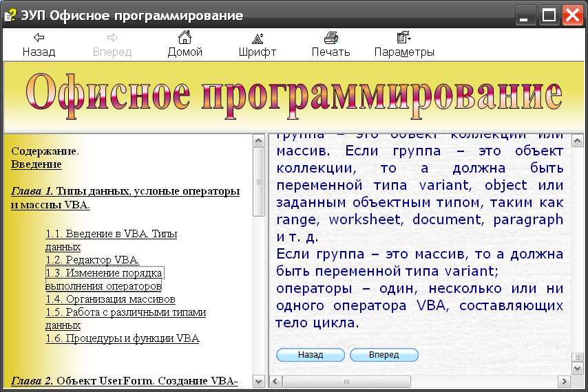Screen dimensions: 588x392
Task: Open the Параметры options icon
Action: click(404, 37)
